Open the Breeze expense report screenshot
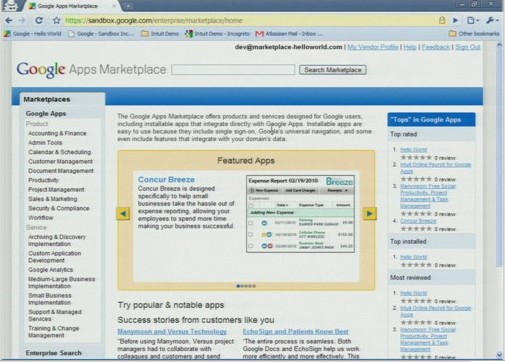This screenshot has width=505, height=362. (300, 214)
